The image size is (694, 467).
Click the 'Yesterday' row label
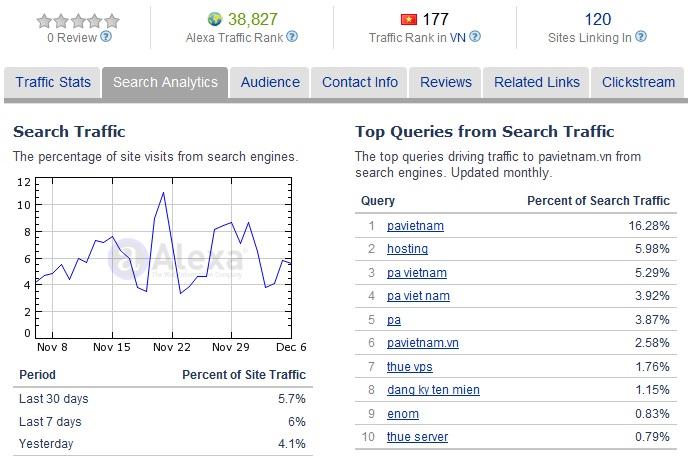tap(46, 444)
